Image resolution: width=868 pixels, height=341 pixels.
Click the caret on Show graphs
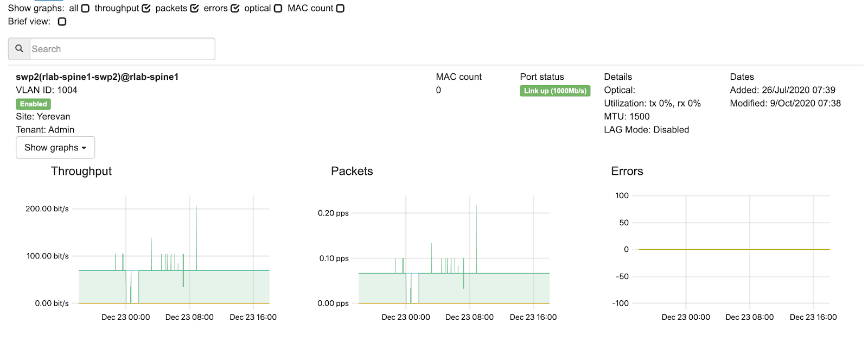(84, 148)
